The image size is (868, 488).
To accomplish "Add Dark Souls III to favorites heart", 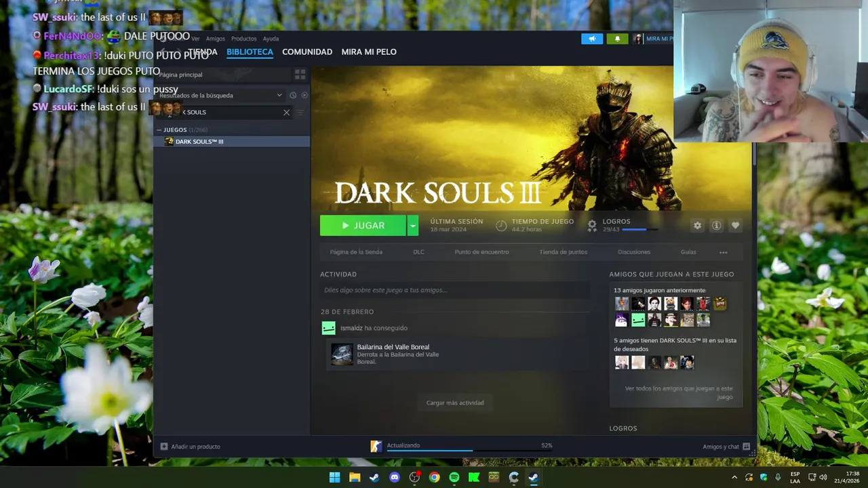I will coord(735,226).
